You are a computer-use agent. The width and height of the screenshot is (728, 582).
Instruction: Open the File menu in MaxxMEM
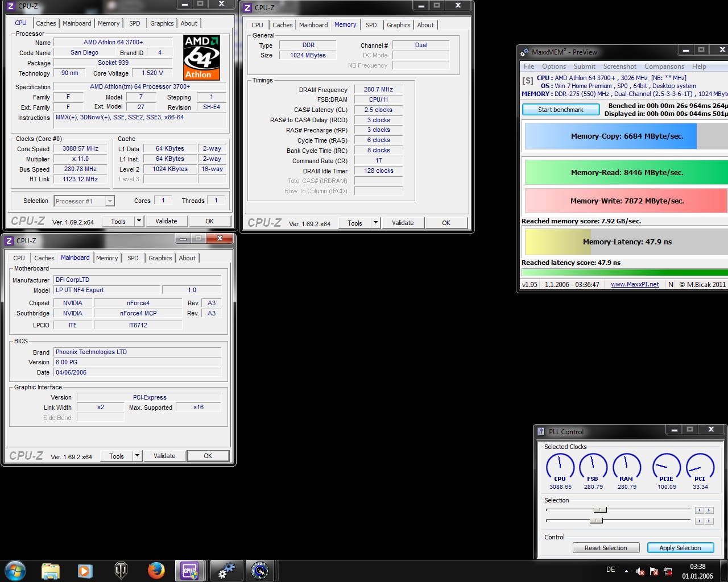[529, 66]
